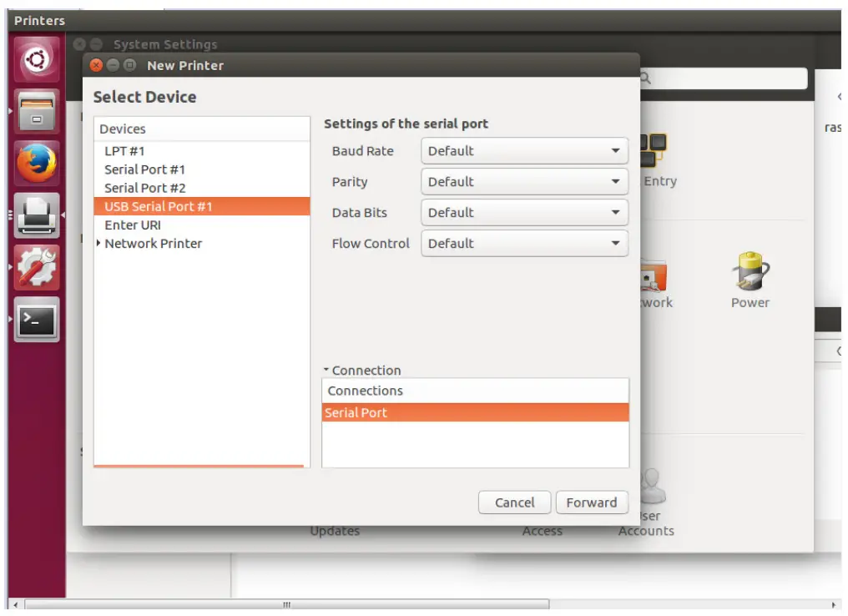Select Serial Port #2 device
The image size is (848, 616).
202,188
